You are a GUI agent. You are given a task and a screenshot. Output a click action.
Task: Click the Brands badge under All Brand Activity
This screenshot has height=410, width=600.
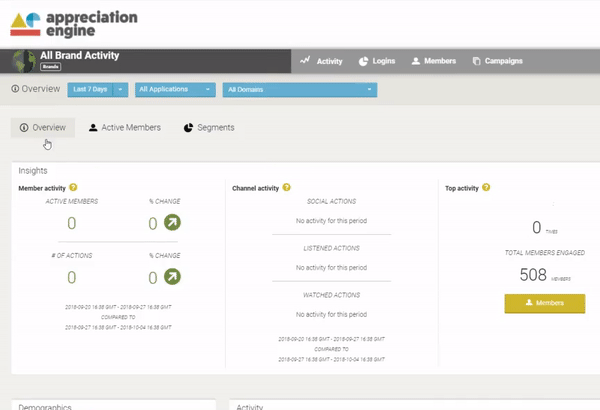[51, 67]
